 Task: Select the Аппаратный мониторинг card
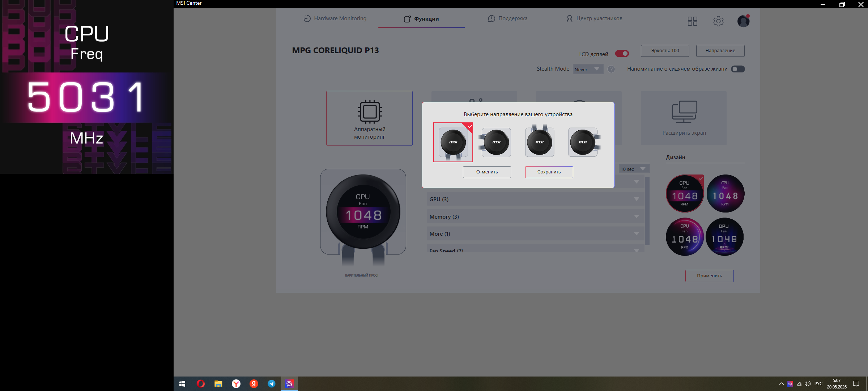369,118
